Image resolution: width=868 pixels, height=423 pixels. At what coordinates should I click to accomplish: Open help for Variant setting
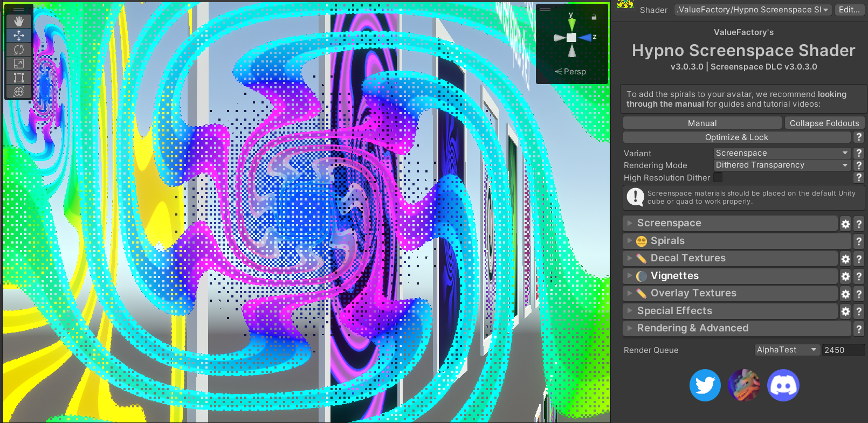[859, 154]
